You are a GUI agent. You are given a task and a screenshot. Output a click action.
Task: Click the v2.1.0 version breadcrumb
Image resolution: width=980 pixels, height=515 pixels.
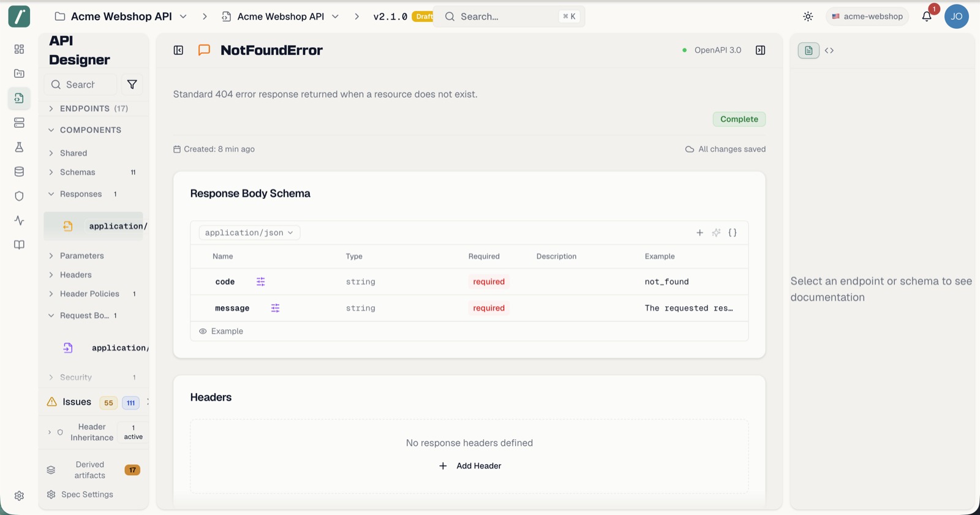[390, 17]
